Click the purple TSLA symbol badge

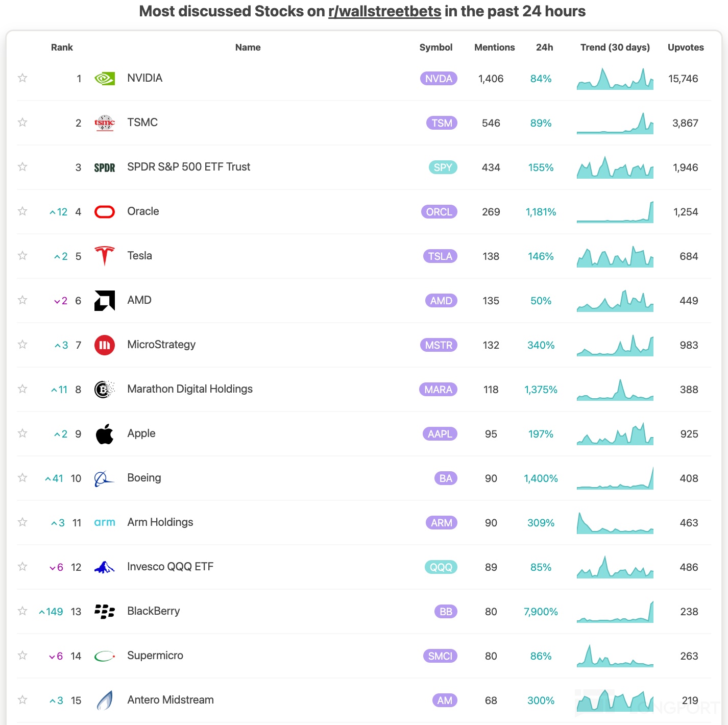tap(440, 256)
